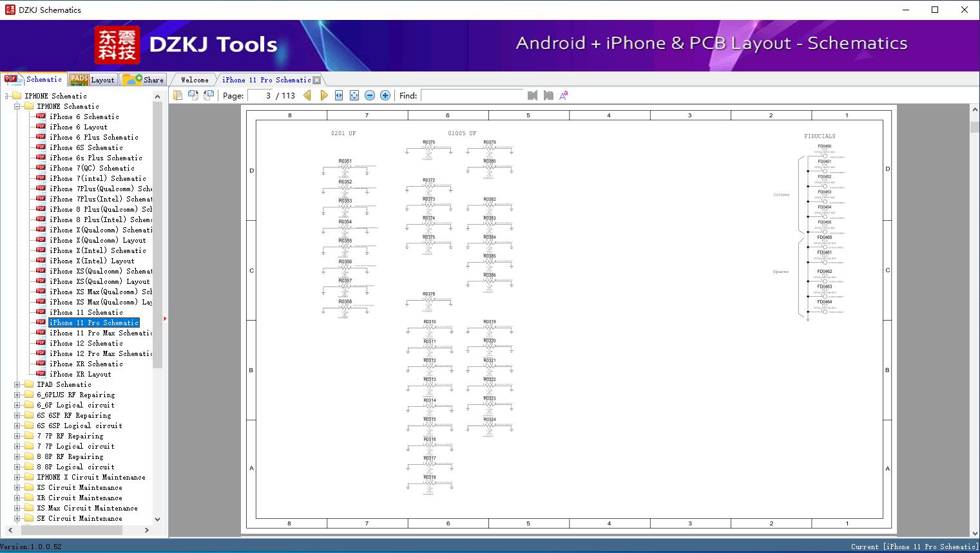Click the red arrow to collapse the side panel
Image resolution: width=980 pixels, height=553 pixels.
coord(165,319)
